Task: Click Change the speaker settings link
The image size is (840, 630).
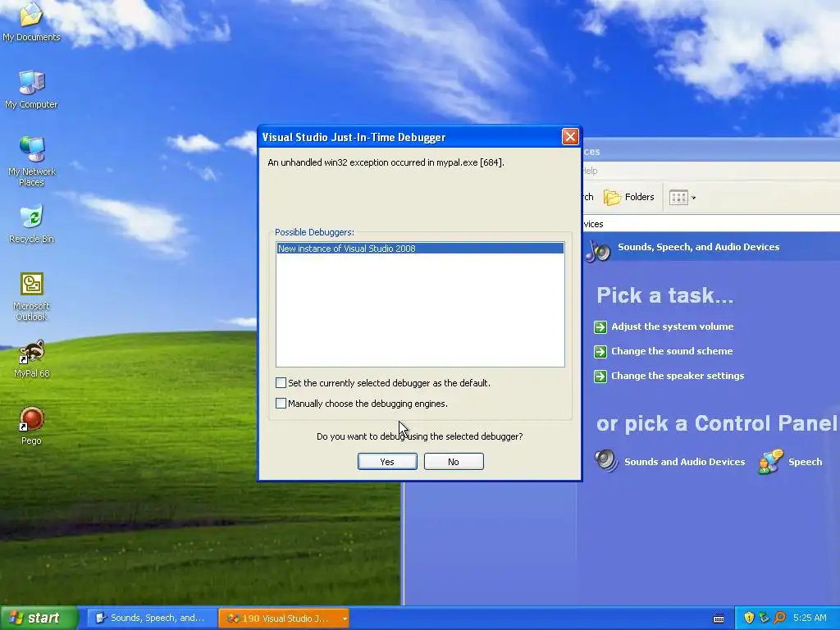Action: click(x=678, y=376)
